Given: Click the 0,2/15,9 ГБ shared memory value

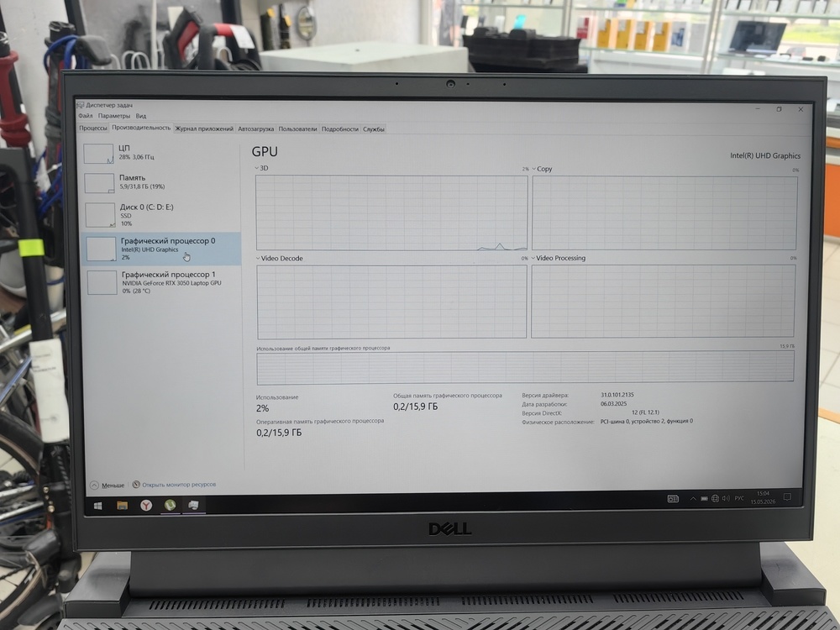Looking at the screenshot, I should (415, 407).
